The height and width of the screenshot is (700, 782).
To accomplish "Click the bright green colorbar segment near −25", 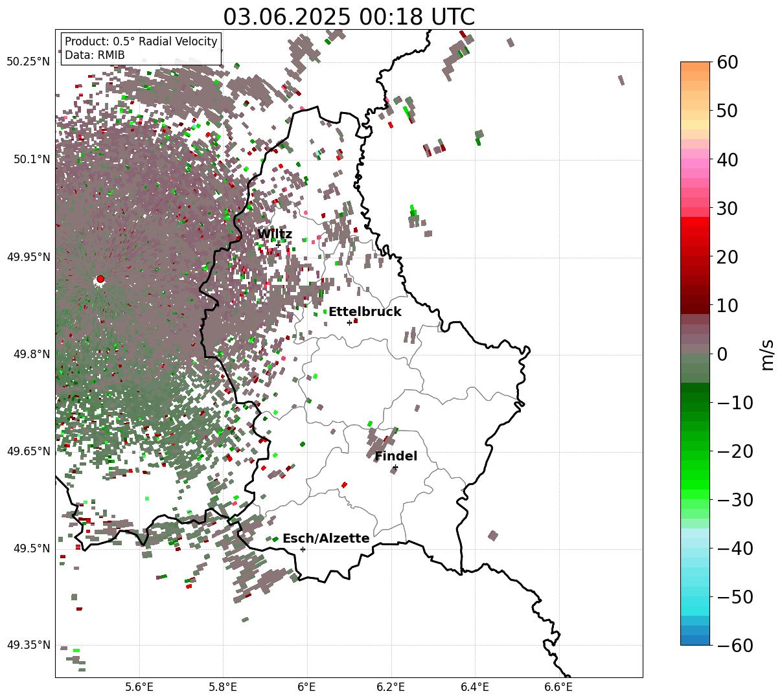I will pyautogui.click(x=695, y=476).
